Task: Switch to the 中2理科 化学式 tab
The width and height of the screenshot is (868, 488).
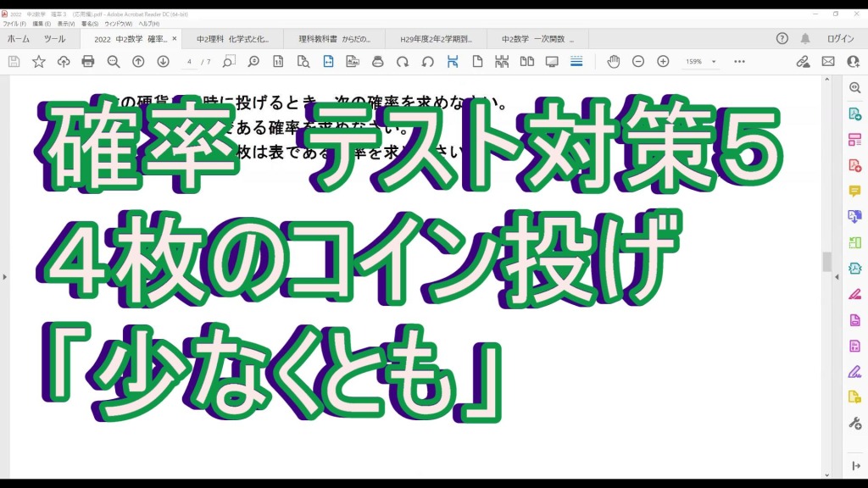Action: coord(232,39)
